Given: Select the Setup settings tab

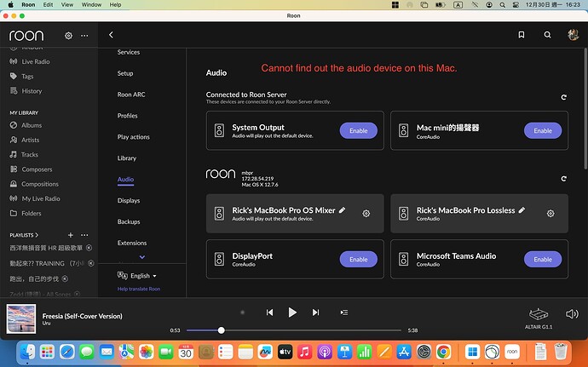Looking at the screenshot, I should click(125, 73).
